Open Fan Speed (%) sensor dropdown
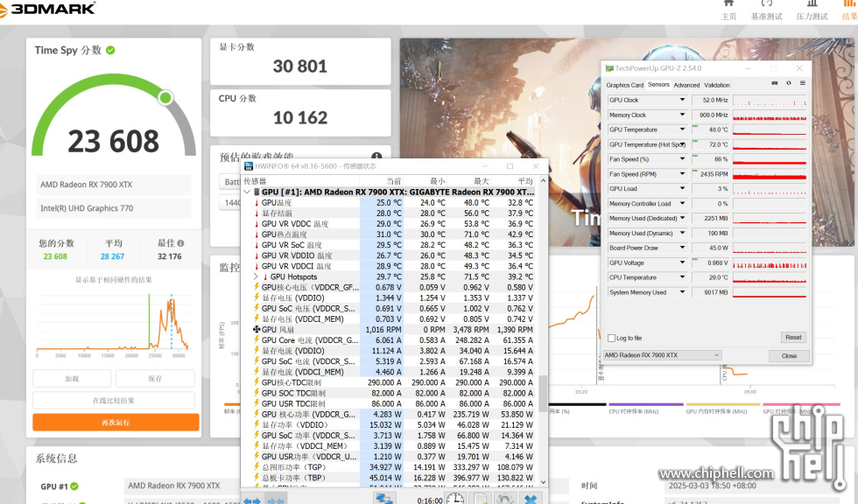Viewport: 858px width, 504px height. [x=682, y=159]
